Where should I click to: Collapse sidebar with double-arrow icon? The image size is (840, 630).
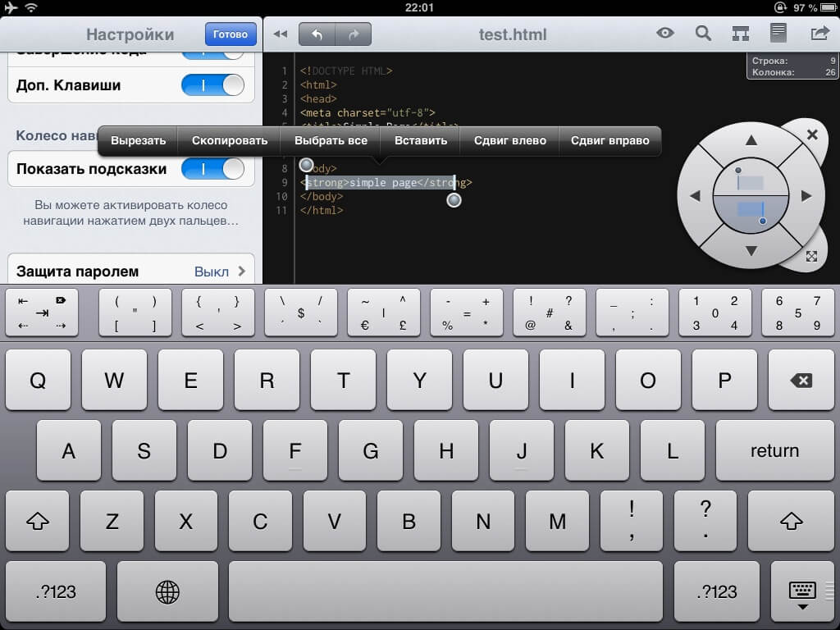[x=281, y=34]
